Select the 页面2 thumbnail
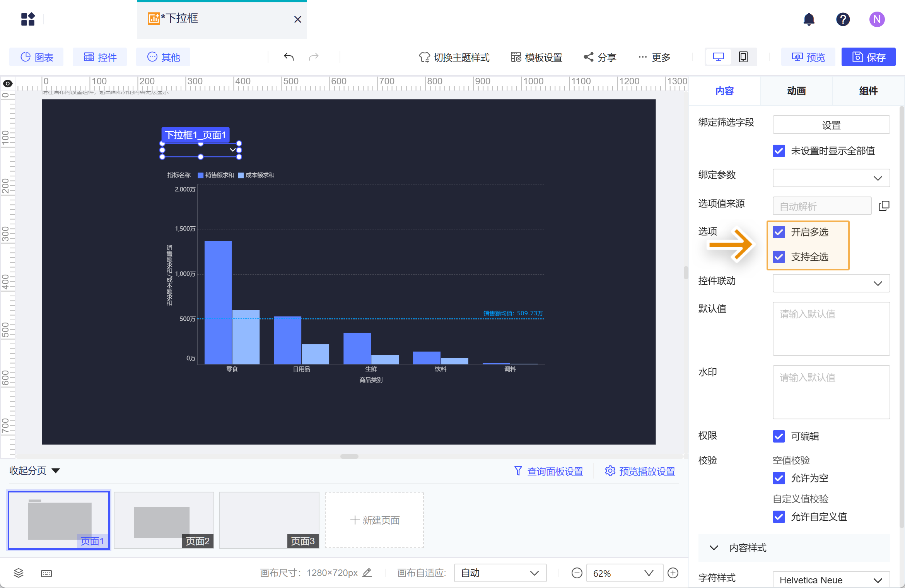 pos(164,520)
